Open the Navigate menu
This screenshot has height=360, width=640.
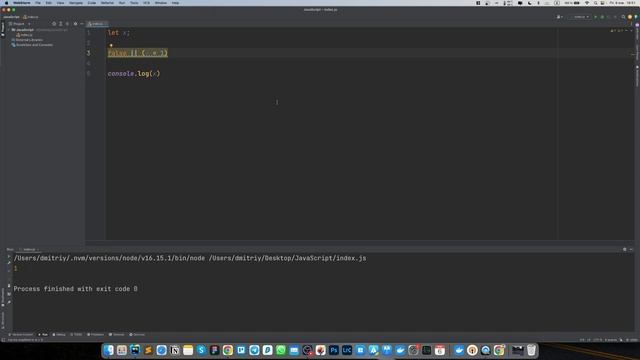(76, 3)
